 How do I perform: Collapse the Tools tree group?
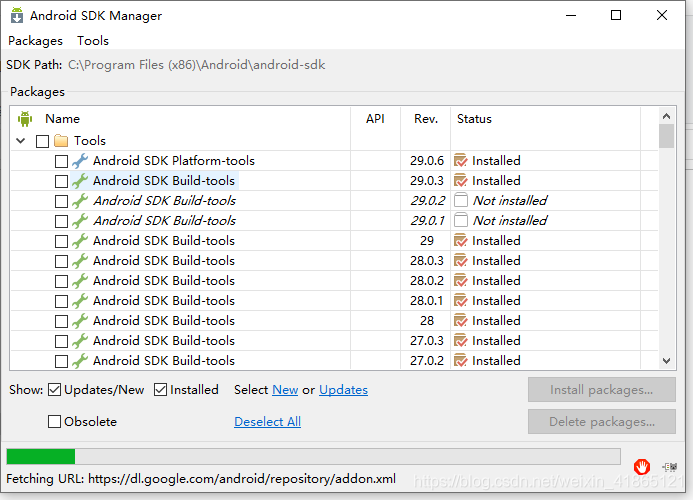[x=21, y=141]
